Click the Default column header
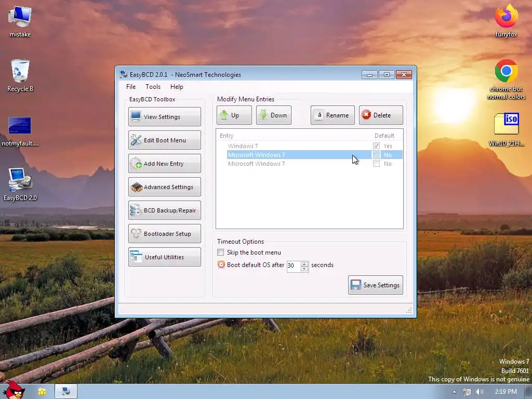Image resolution: width=532 pixels, height=399 pixels. click(x=384, y=136)
